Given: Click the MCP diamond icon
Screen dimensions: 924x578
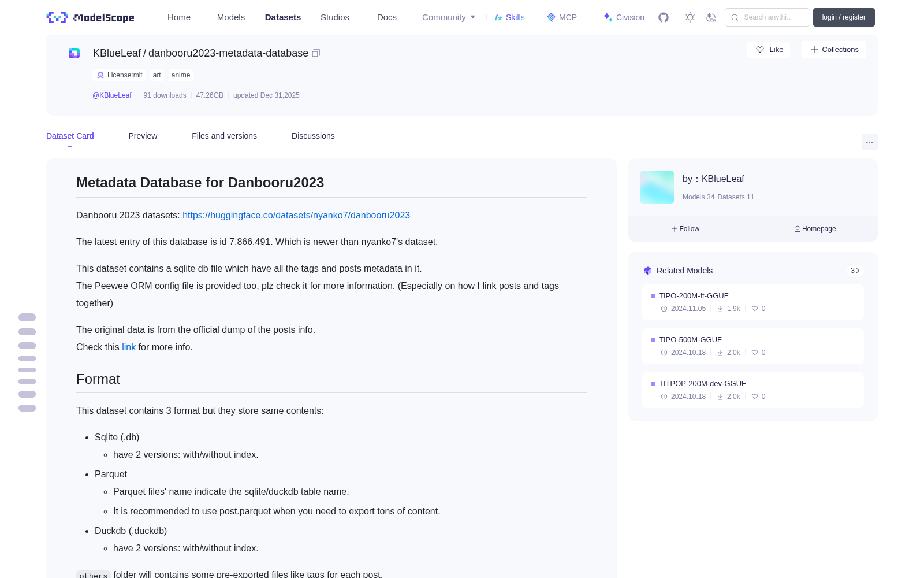Looking at the screenshot, I should click(551, 17).
